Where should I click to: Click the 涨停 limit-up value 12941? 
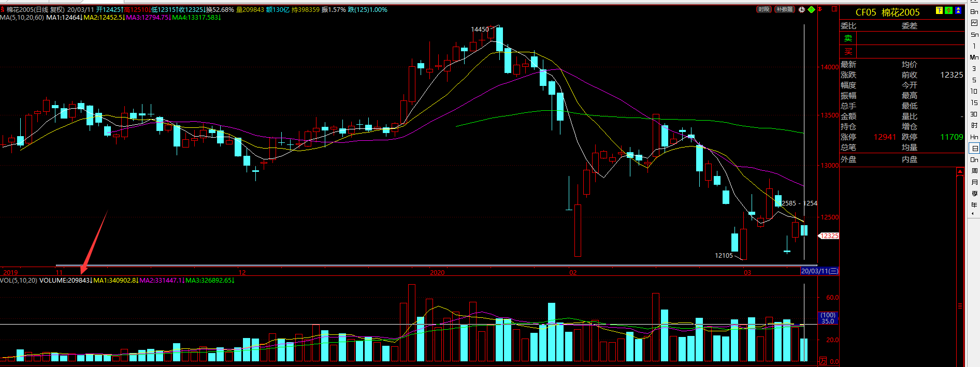(x=885, y=137)
